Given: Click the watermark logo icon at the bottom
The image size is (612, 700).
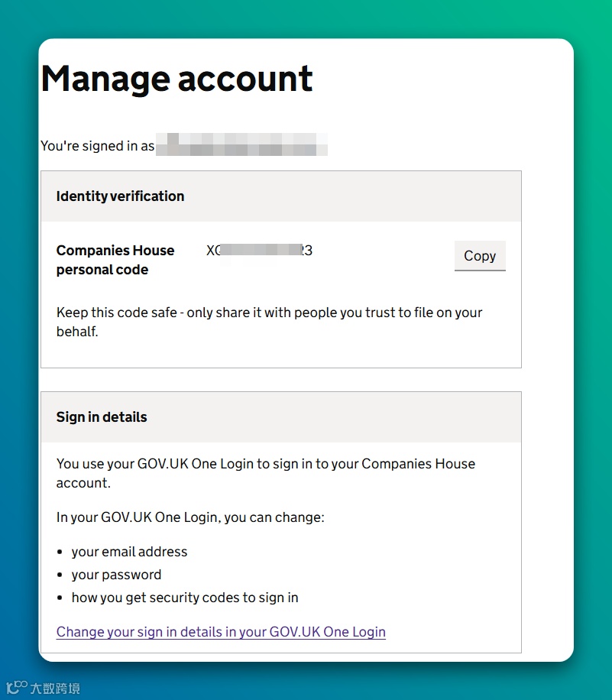Looking at the screenshot, I should pyautogui.click(x=17, y=688).
